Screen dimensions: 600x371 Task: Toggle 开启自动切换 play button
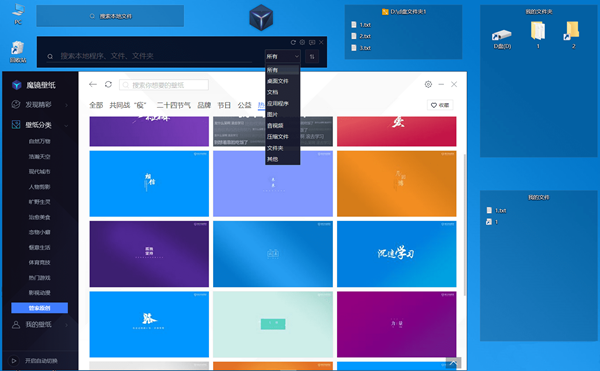pos(14,360)
